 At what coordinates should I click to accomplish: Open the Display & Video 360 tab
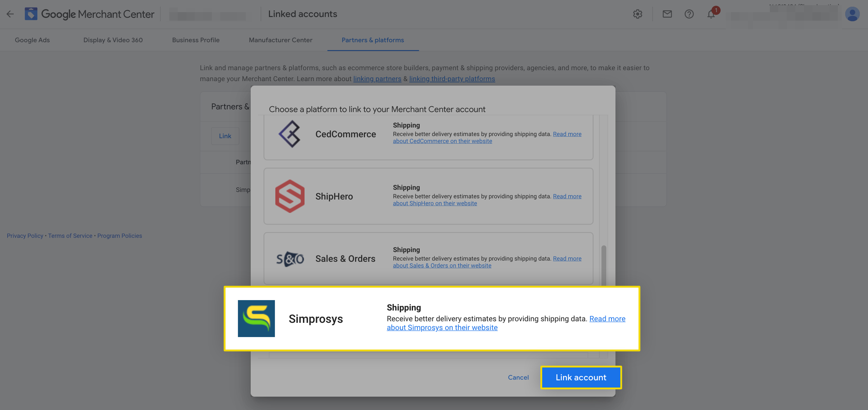click(113, 40)
